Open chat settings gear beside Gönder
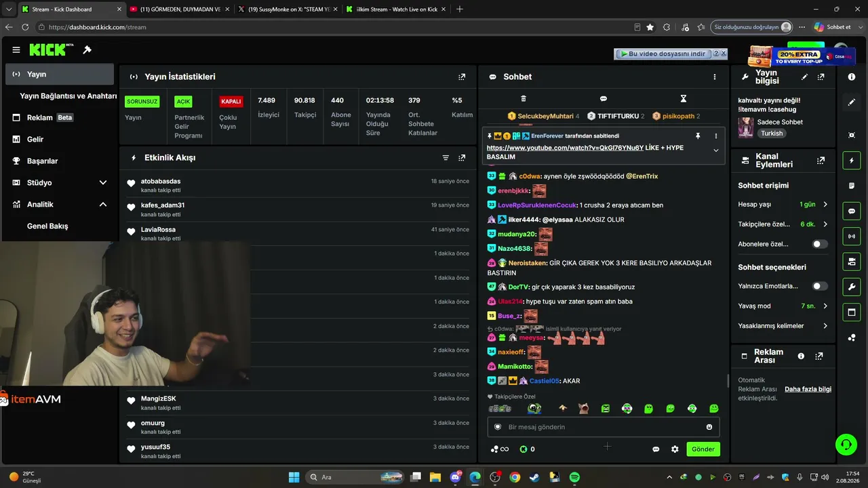The width and height of the screenshot is (868, 488). (x=675, y=449)
